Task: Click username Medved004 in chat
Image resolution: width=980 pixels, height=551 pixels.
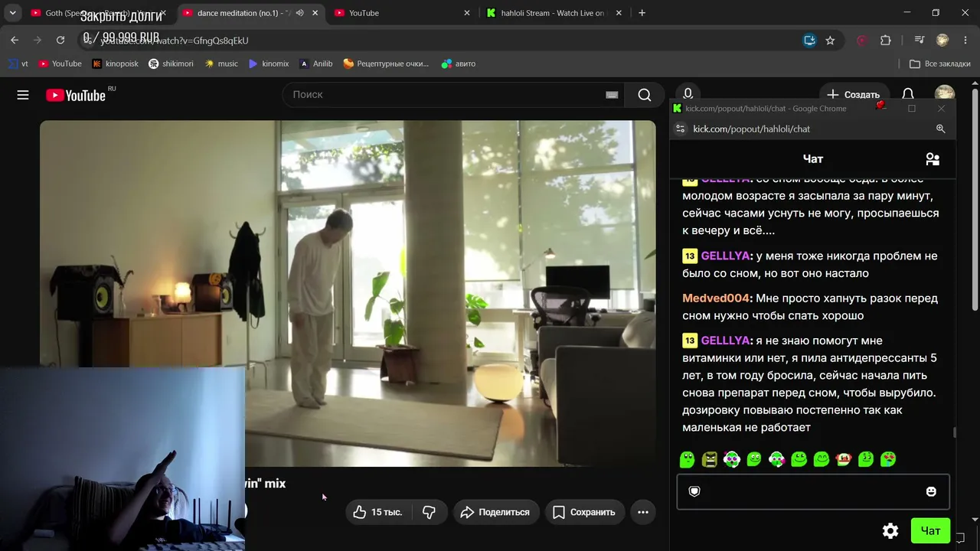Action: [717, 298]
